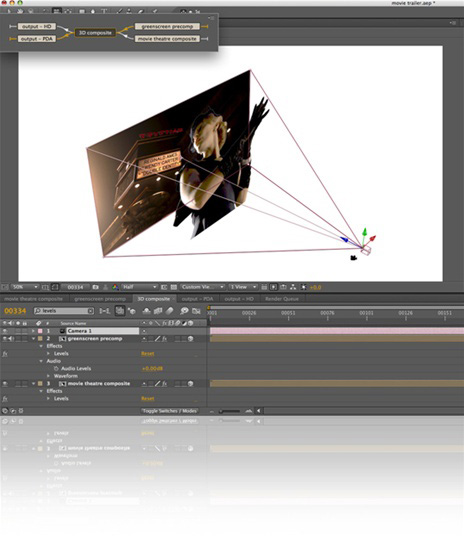Click the pink Camera 1 label swatch
Screen dimensions: 464x539
[x=40, y=331]
